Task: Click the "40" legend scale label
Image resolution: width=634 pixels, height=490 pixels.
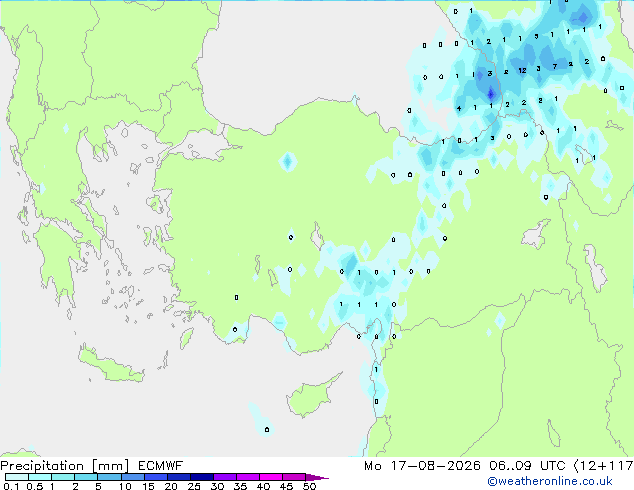Action: (x=263, y=486)
